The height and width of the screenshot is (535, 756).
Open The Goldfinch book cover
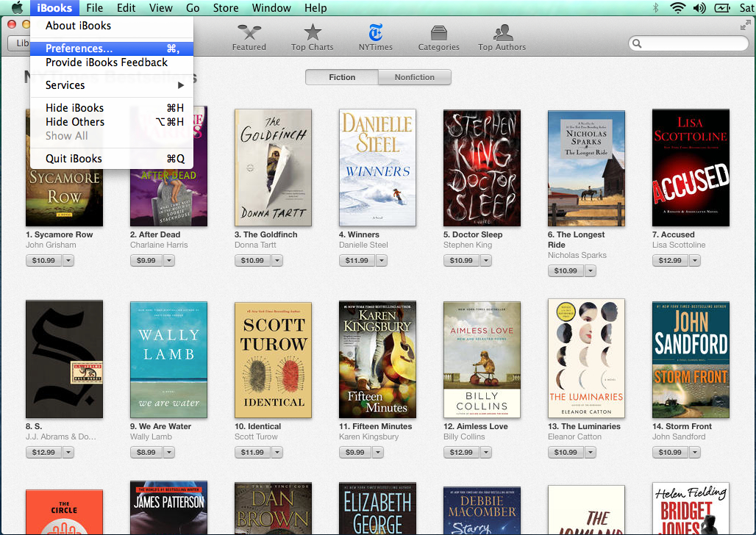[273, 168]
